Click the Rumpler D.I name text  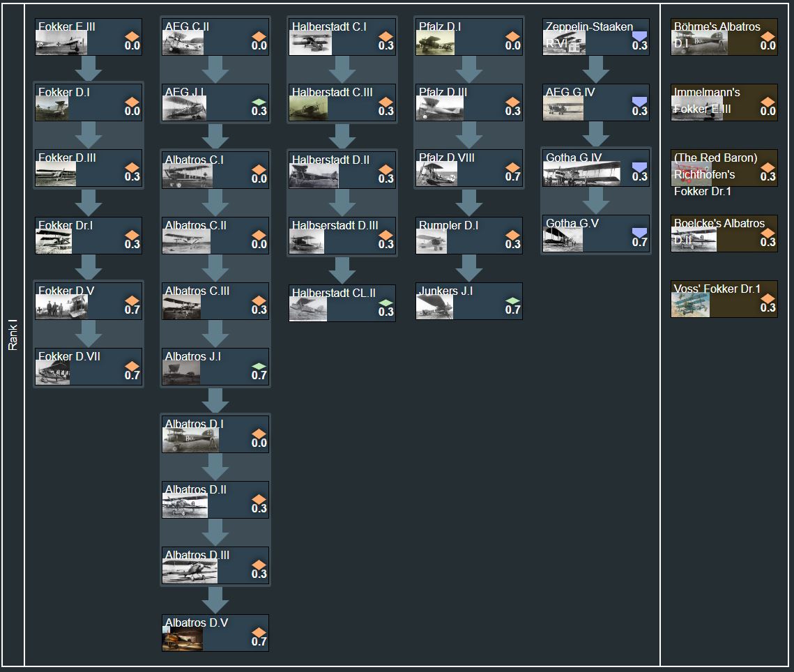[x=449, y=225]
